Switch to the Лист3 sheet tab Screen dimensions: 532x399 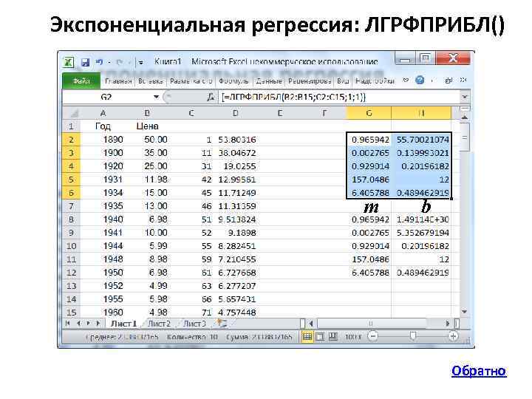(194, 324)
